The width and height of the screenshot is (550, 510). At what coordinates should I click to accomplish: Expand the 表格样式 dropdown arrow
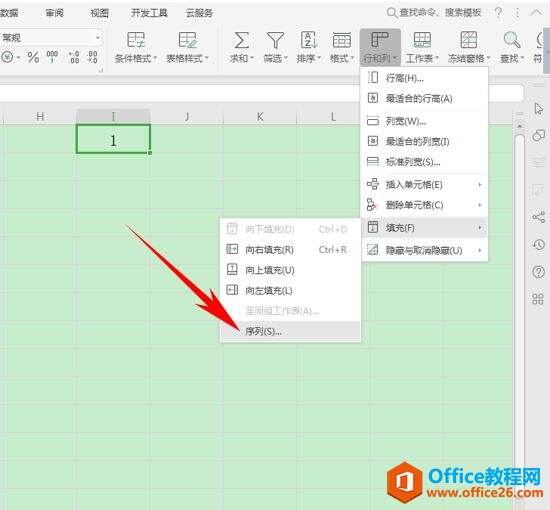click(207, 58)
